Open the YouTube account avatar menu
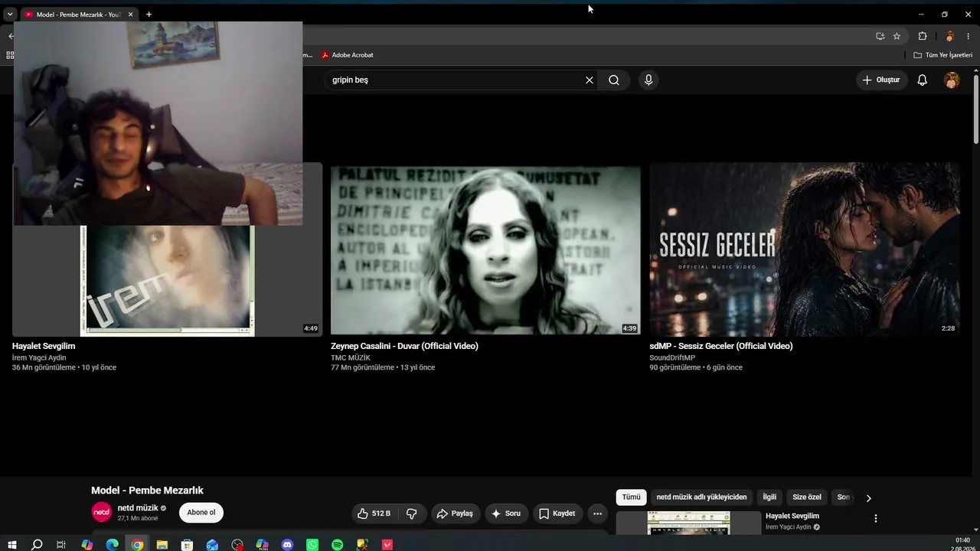The width and height of the screenshot is (980, 551). (x=952, y=80)
